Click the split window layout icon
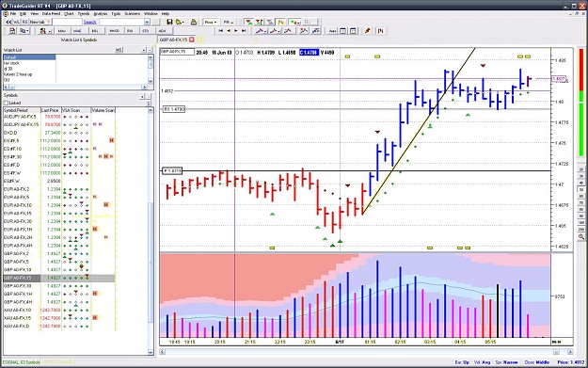Image resolution: width=588 pixels, height=368 pixels. (x=342, y=31)
